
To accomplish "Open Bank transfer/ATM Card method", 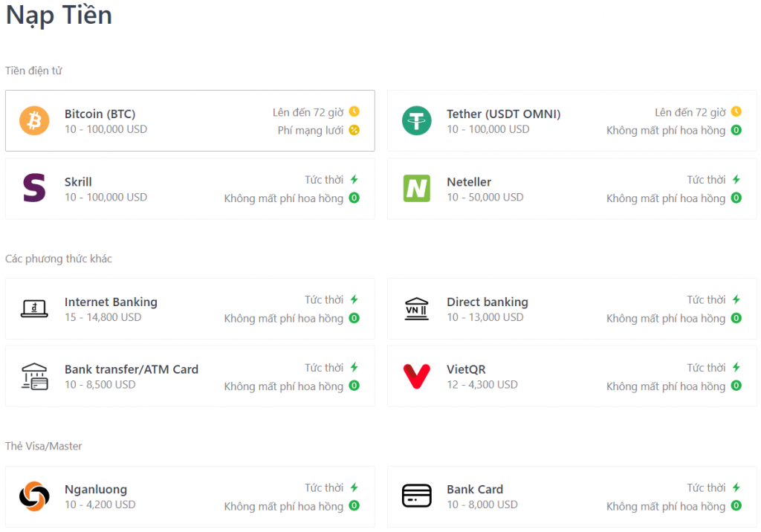I will 190,376.
